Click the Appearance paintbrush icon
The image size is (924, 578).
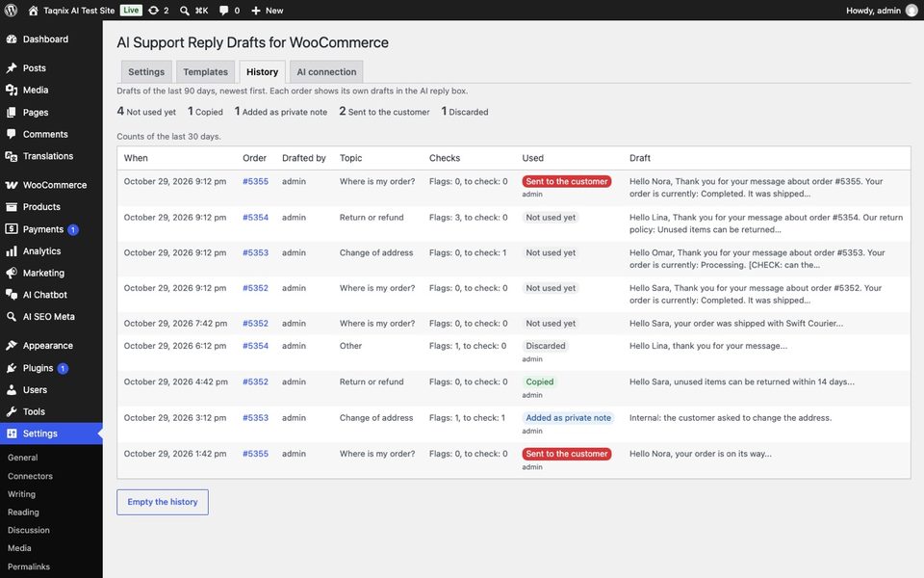[x=12, y=345]
